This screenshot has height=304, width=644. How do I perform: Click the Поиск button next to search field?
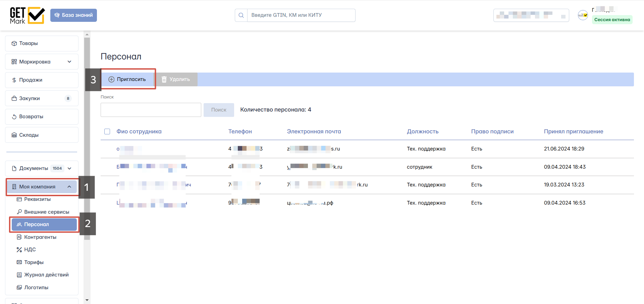point(219,110)
